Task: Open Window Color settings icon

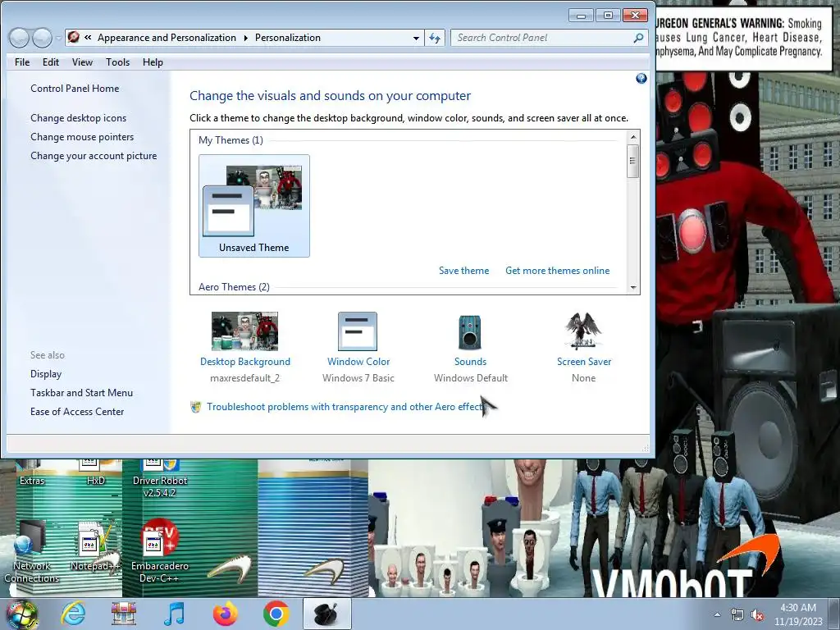Action: click(x=358, y=331)
